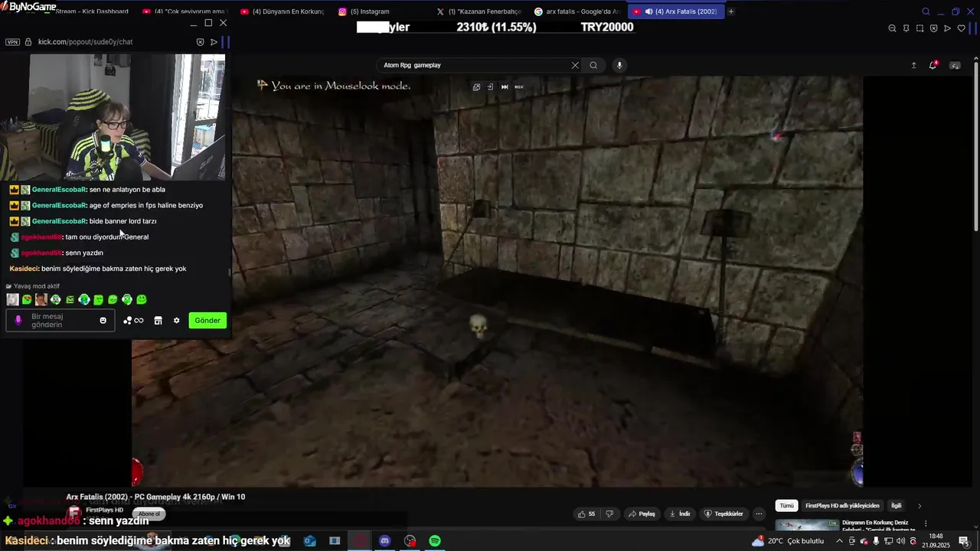Open a new browser tab with plus
This screenshot has width=980, height=551.
[x=730, y=11]
